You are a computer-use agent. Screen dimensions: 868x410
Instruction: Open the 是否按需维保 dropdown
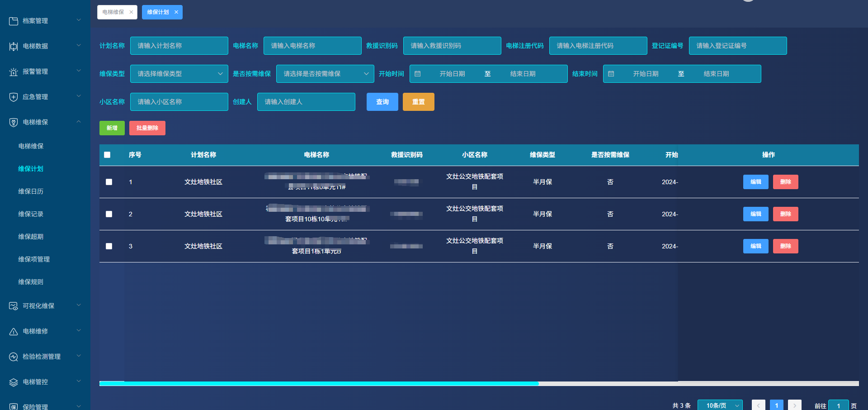coord(325,74)
